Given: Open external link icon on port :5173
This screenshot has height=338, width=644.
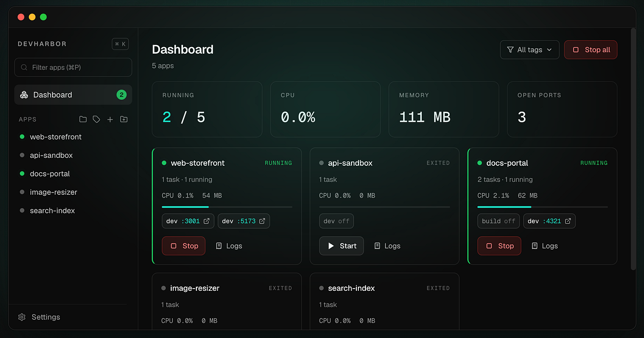Looking at the screenshot, I should 262,221.
